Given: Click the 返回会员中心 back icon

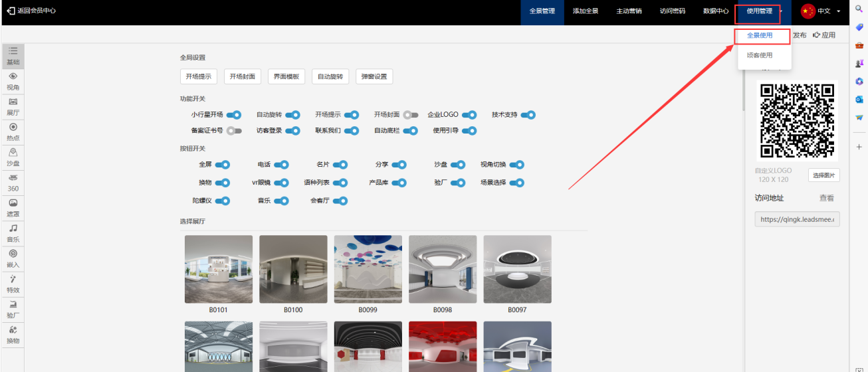Looking at the screenshot, I should [11, 11].
